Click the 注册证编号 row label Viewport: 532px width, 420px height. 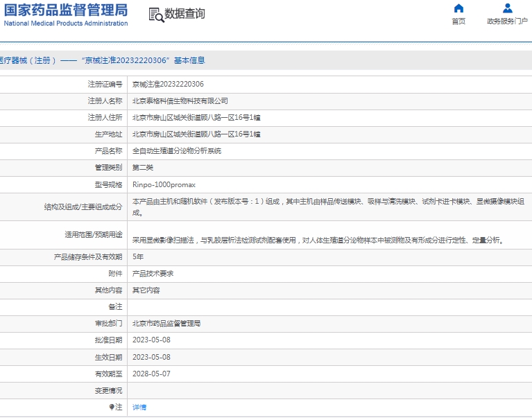(x=105, y=84)
